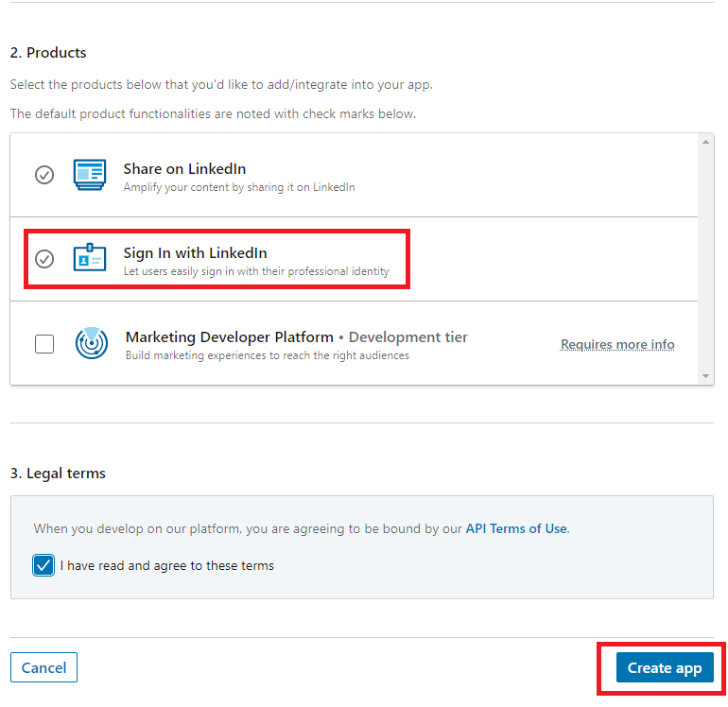Click the Cancel button

43,667
